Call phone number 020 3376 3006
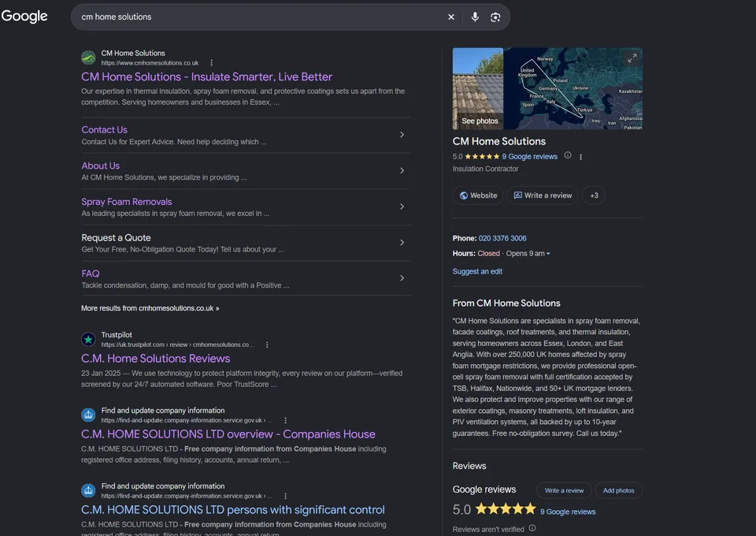This screenshot has width=756, height=536. coord(502,238)
